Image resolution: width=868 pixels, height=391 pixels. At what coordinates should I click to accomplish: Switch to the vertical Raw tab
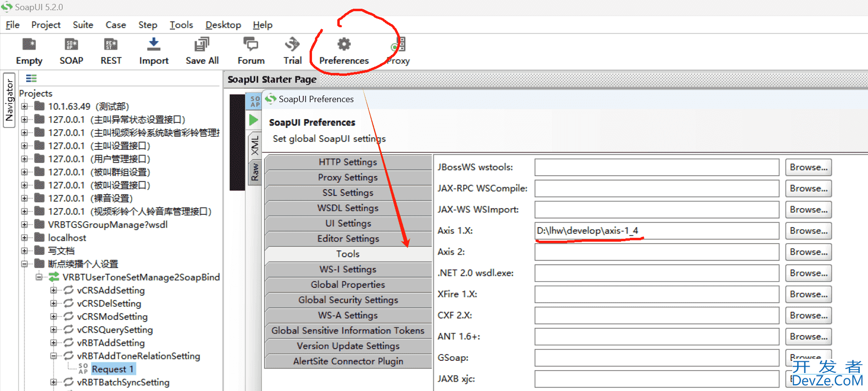click(255, 172)
